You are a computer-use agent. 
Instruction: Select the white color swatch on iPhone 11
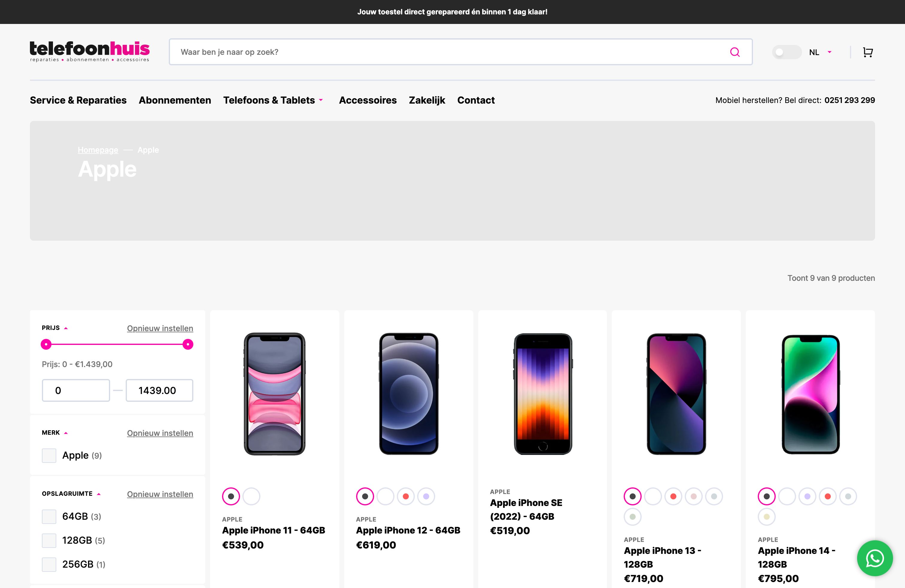click(251, 496)
